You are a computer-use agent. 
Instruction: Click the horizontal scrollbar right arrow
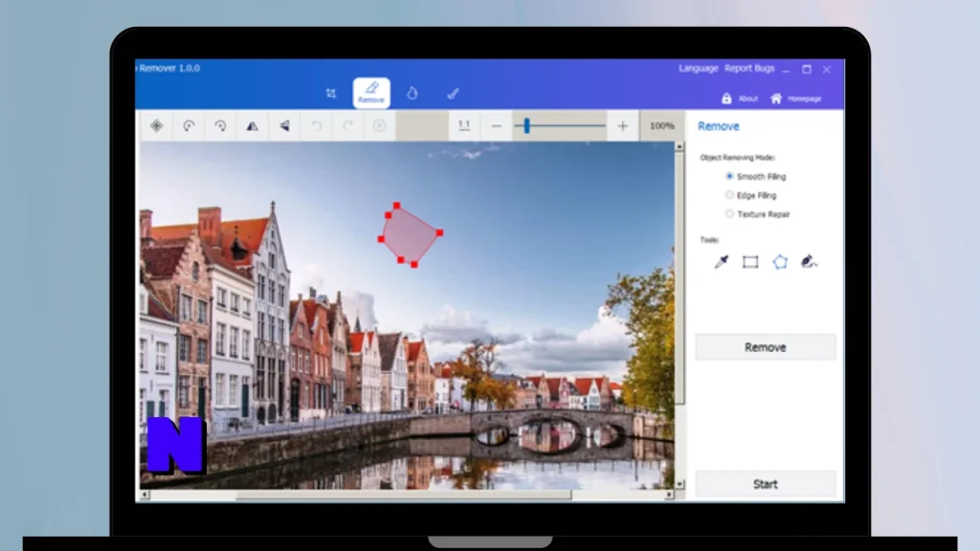pos(669,495)
